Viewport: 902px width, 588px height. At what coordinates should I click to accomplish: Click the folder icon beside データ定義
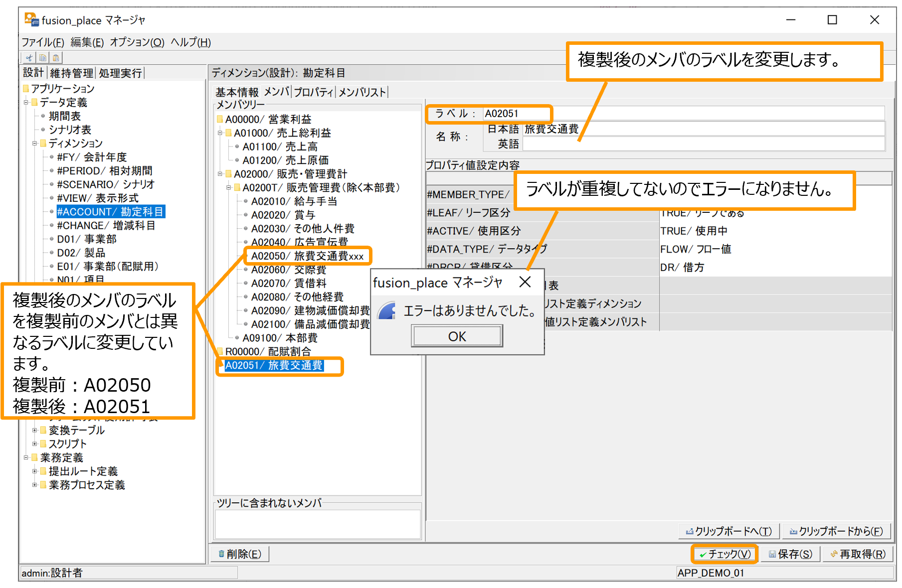(x=34, y=102)
